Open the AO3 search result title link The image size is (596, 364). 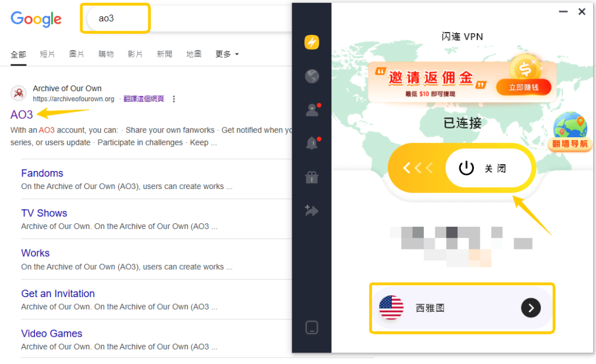tap(22, 115)
